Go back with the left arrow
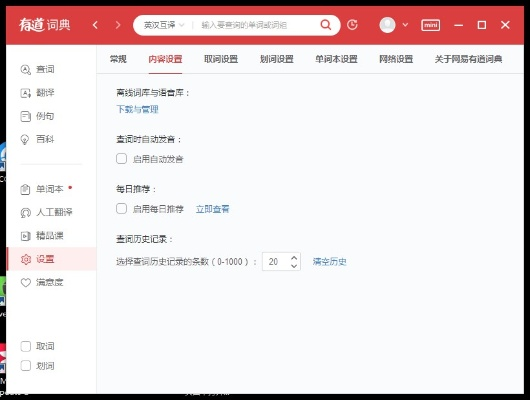The height and width of the screenshot is (400, 530). click(x=95, y=25)
